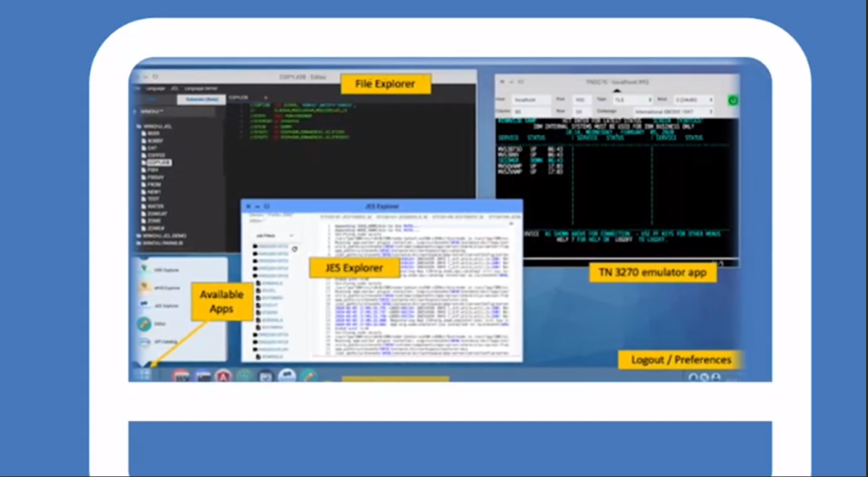Open the Language menu in Editor
Screen dimensions: 868x477
coord(154,88)
